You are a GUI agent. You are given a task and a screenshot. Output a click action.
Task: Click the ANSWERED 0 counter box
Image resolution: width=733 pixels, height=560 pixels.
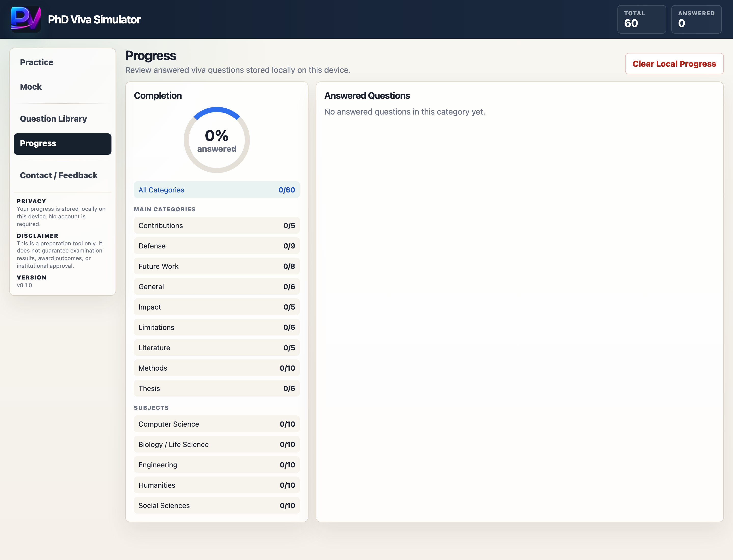696,19
